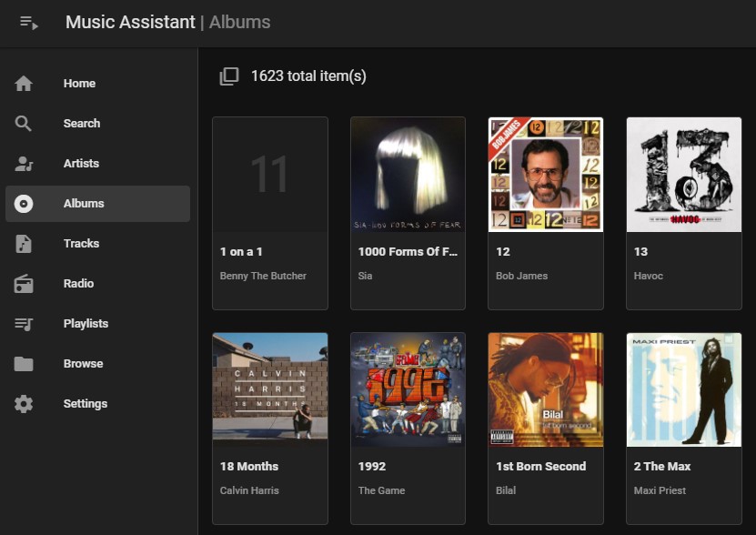
Task: Open the play queue icon in the header
Action: [29, 22]
